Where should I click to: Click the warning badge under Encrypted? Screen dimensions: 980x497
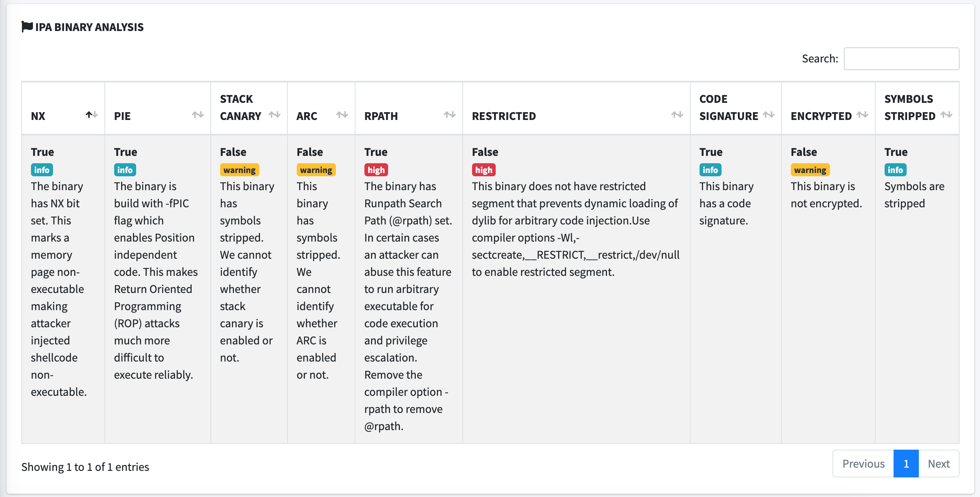(x=810, y=170)
